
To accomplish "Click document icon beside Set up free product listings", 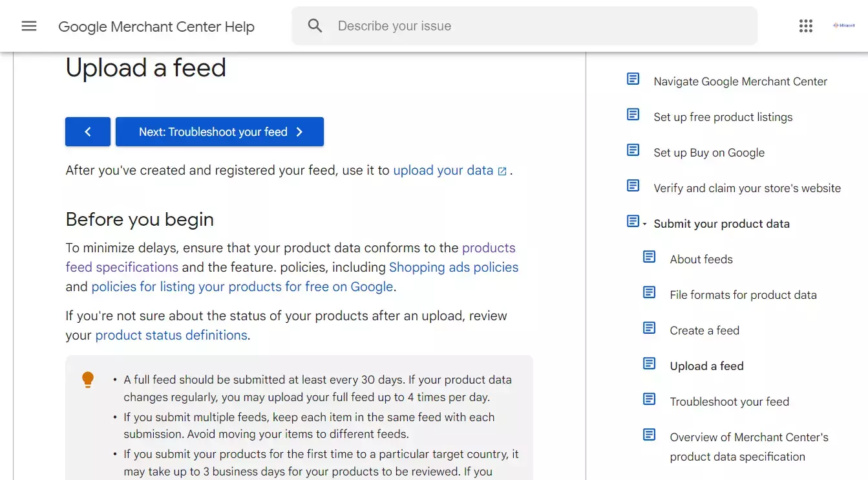I will (633, 115).
